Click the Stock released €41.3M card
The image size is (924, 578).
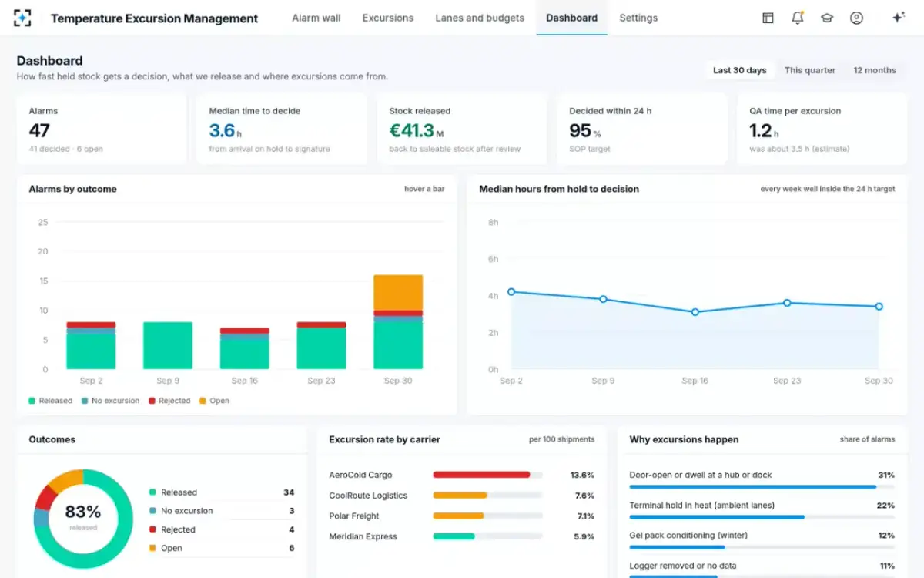(462, 129)
